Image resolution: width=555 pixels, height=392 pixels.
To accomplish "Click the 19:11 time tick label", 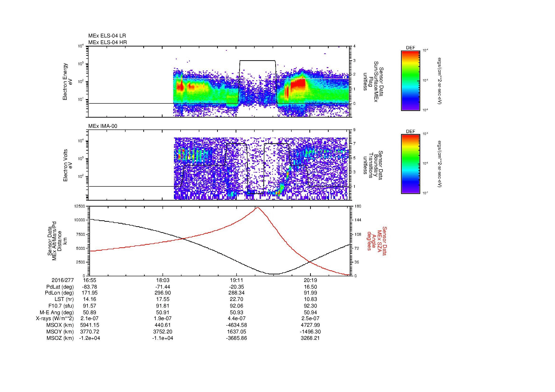I will 236,280.
